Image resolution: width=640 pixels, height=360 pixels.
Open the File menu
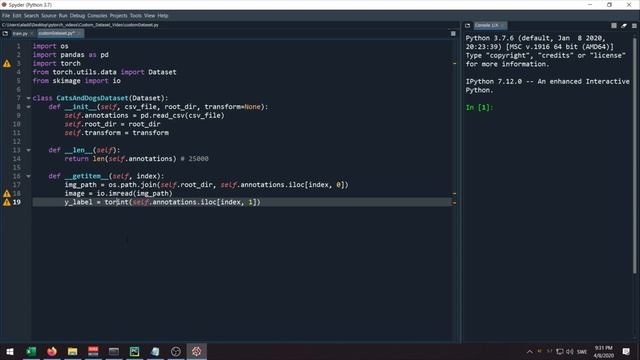point(6,16)
